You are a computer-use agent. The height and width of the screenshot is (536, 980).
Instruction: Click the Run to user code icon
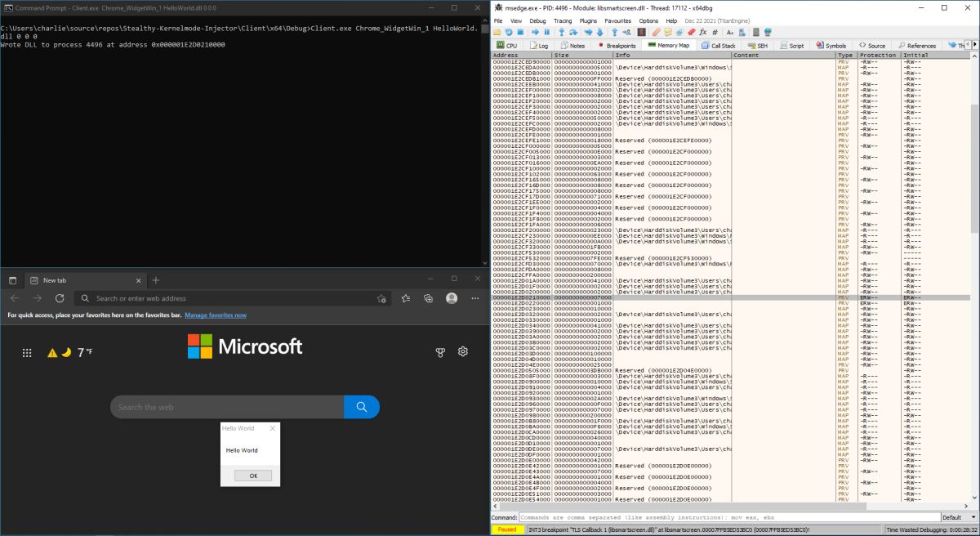click(626, 32)
